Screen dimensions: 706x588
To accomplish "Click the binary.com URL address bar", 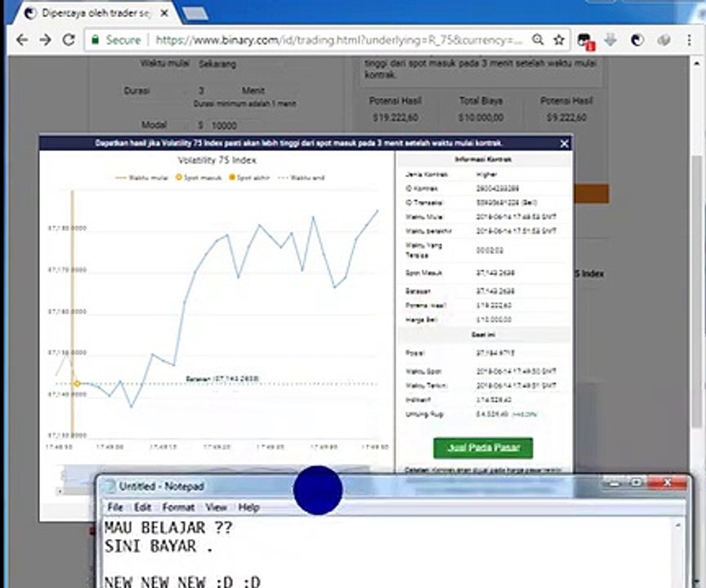I will click(338, 40).
